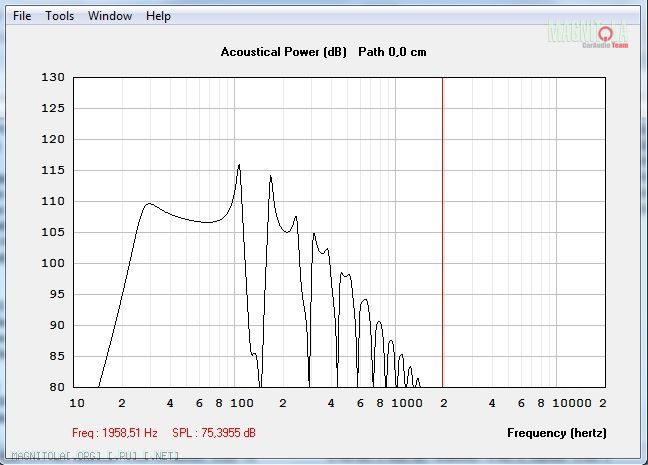648x465 pixels.
Task: Click the 130 dB y-axis label
Action: (53, 77)
